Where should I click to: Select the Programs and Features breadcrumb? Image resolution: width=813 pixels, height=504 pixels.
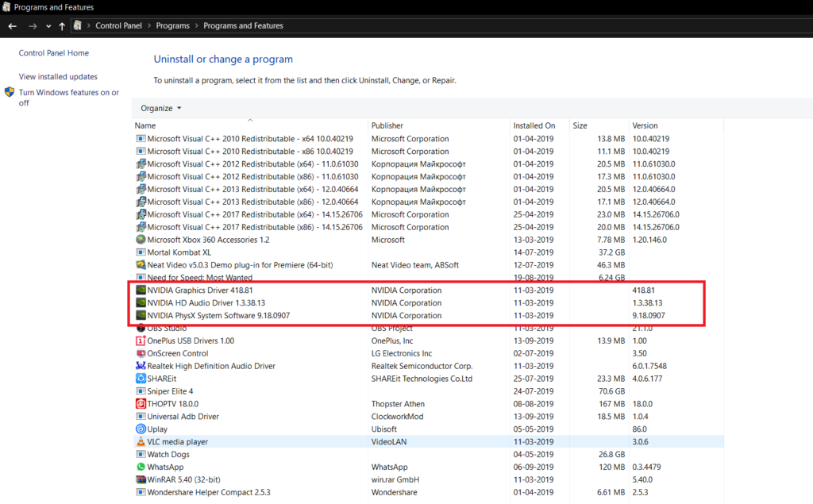(243, 25)
